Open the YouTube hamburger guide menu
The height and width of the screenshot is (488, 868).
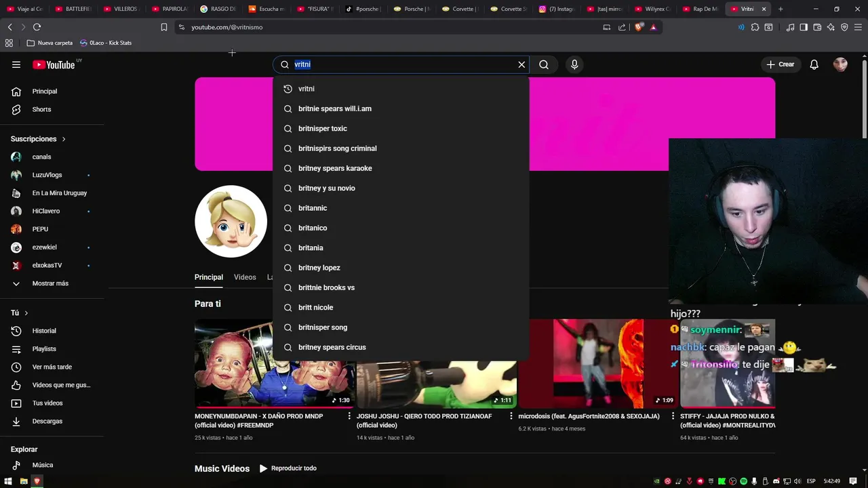(x=16, y=64)
